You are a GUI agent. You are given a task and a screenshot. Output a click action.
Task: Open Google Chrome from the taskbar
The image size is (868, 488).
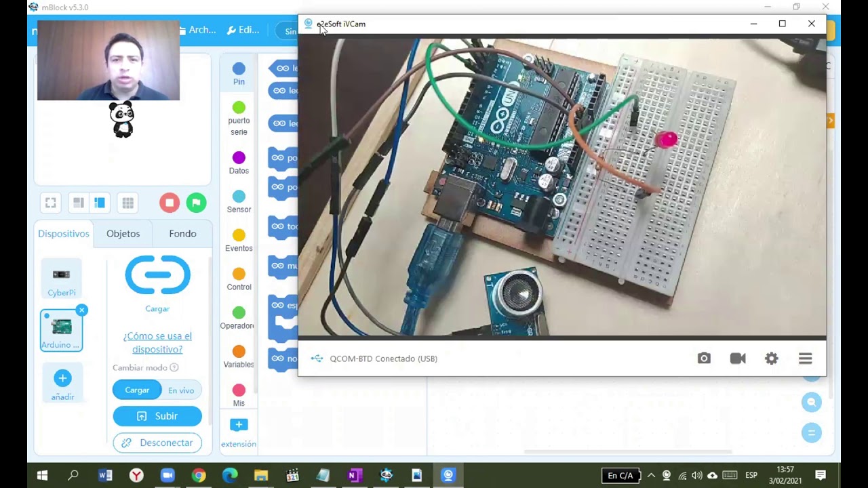click(x=199, y=475)
